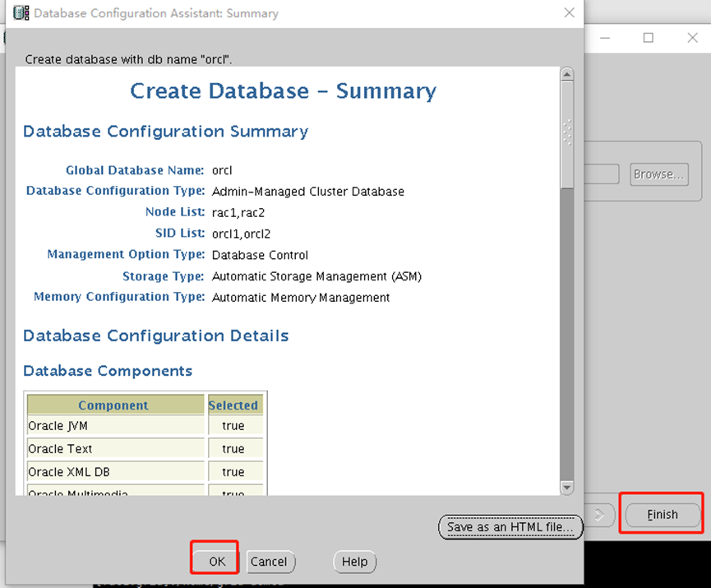Select the Oracle Text row cell

click(116, 449)
